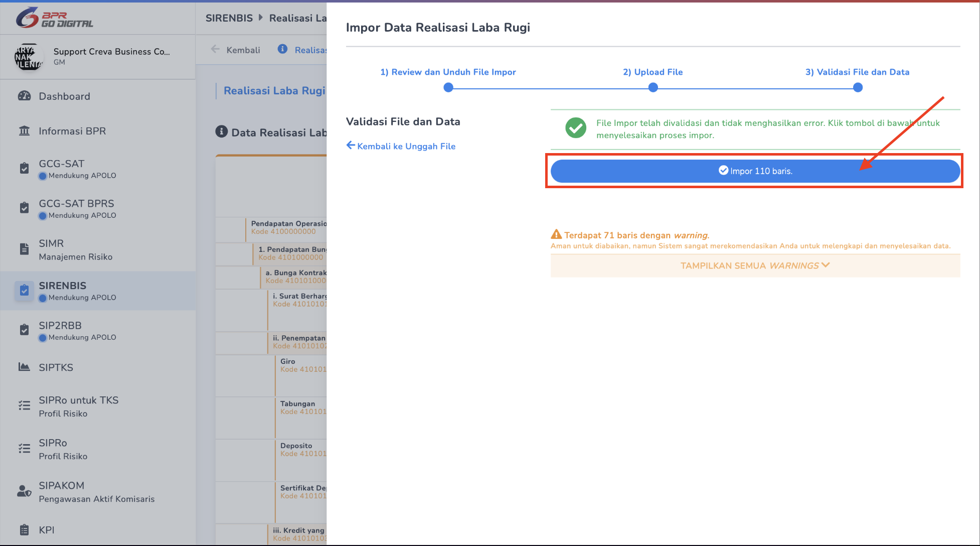Go to step 2 Upload File
The width and height of the screenshot is (980, 546).
652,72
